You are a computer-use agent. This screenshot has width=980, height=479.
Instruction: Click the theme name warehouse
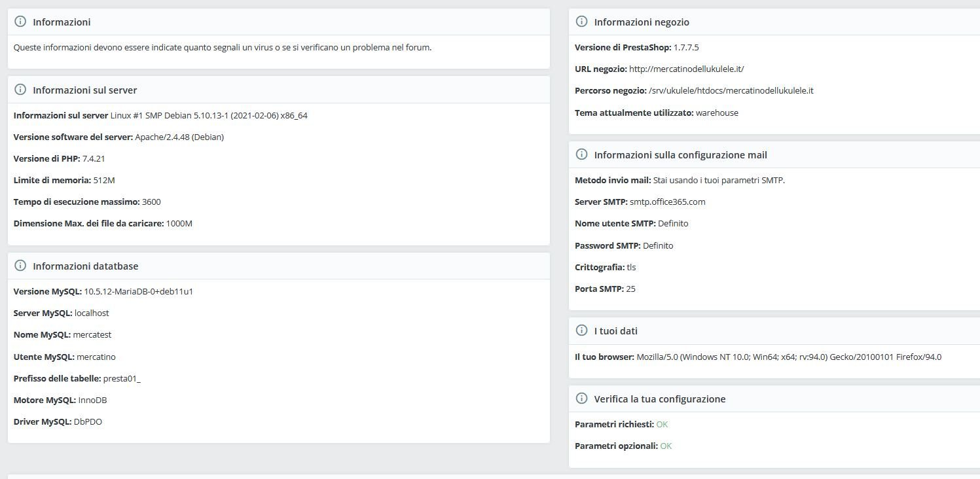pyautogui.click(x=717, y=113)
